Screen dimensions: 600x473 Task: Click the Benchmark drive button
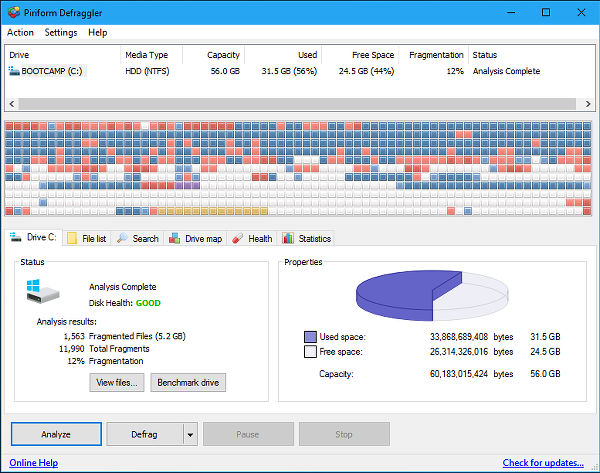pos(188,382)
